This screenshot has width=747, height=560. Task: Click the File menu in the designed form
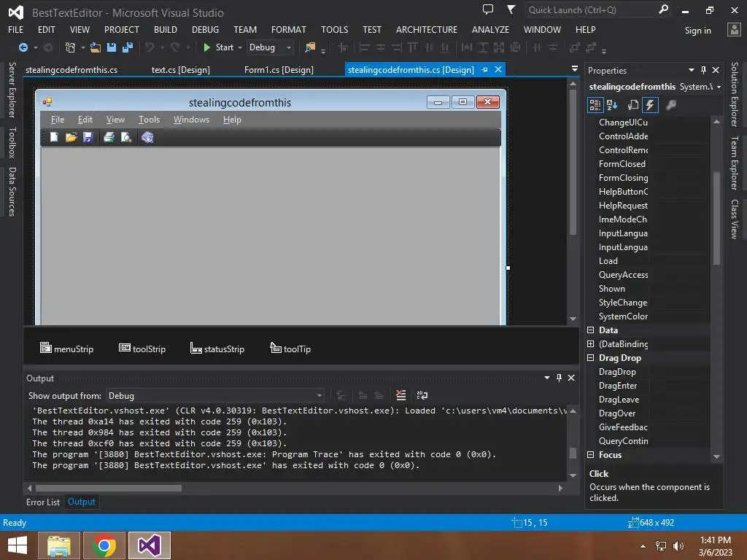pos(58,120)
